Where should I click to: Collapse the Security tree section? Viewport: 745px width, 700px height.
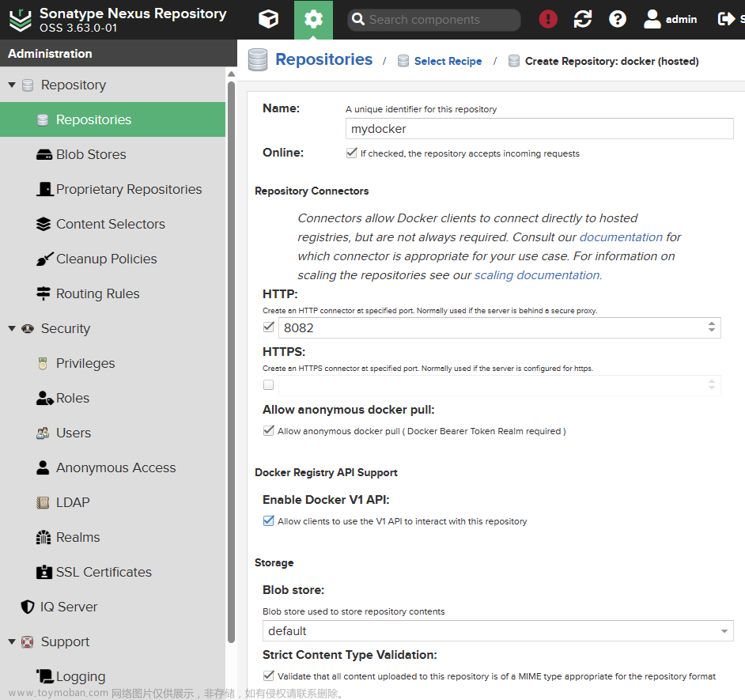tap(12, 329)
